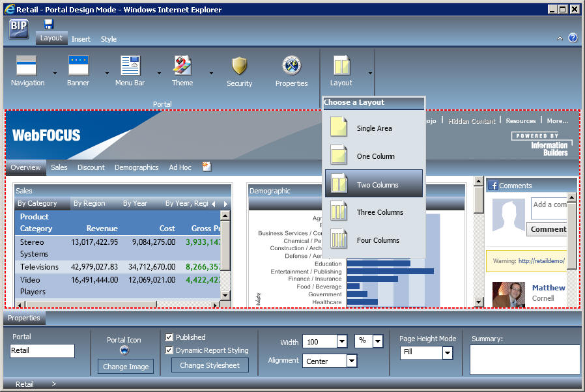Open the Discount portal page tab

tap(91, 167)
